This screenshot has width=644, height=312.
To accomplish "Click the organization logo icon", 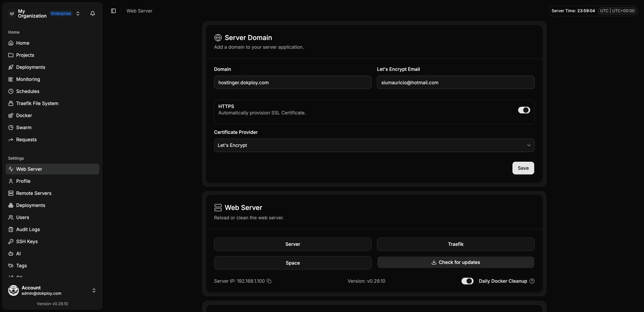I will click(12, 13).
